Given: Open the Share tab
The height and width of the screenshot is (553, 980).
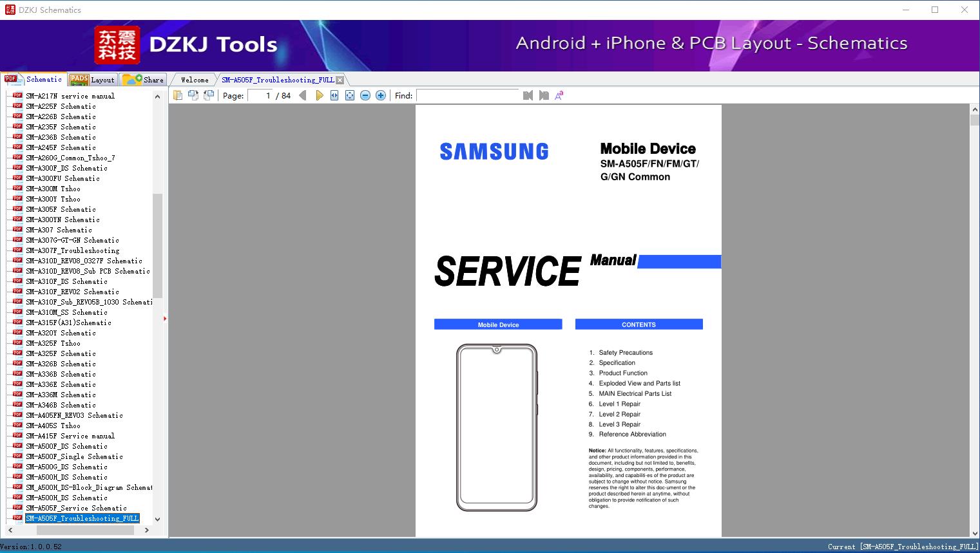Looking at the screenshot, I should pos(144,79).
